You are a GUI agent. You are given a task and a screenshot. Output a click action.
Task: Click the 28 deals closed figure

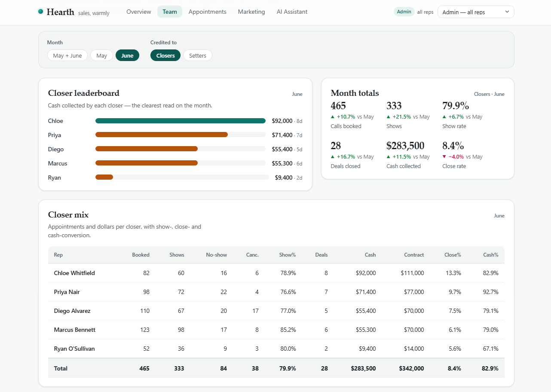[336, 146]
